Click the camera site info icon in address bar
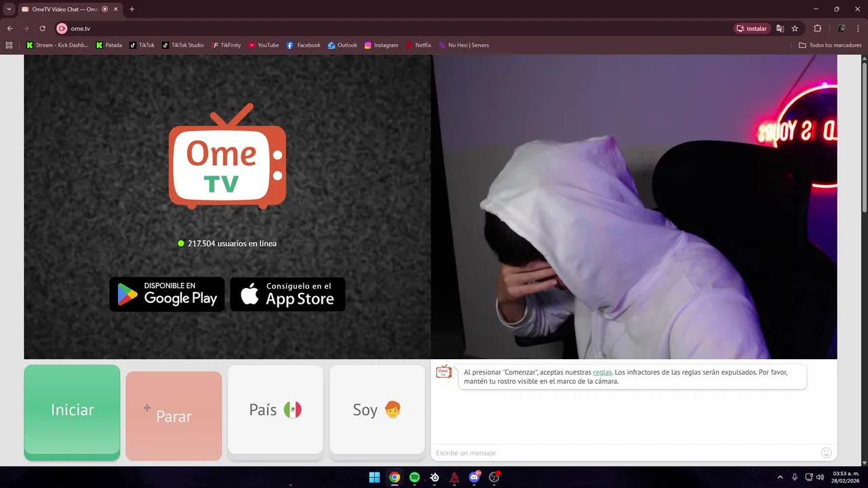 pyautogui.click(x=62, y=28)
